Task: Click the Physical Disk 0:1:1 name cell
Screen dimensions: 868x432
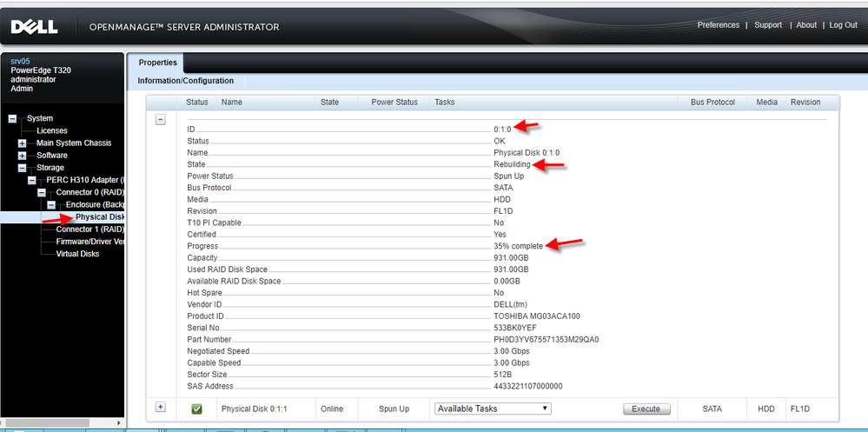Action: click(254, 409)
